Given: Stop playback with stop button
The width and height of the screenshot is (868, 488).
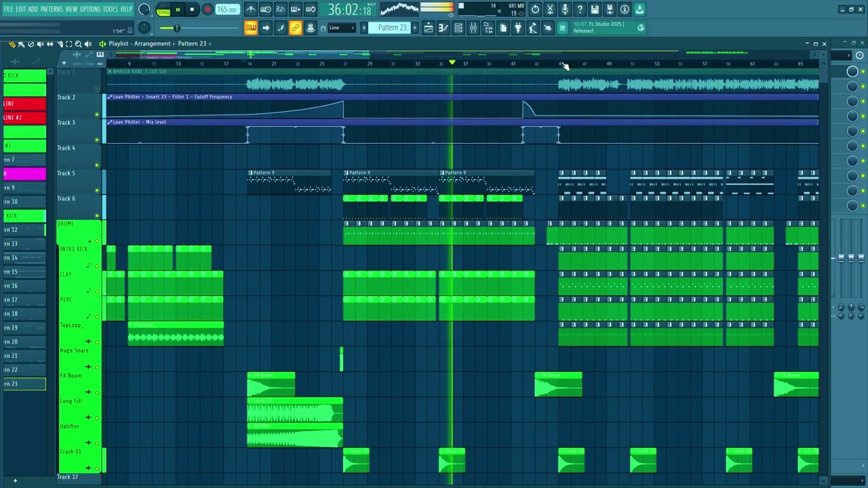Looking at the screenshot, I should [193, 9].
